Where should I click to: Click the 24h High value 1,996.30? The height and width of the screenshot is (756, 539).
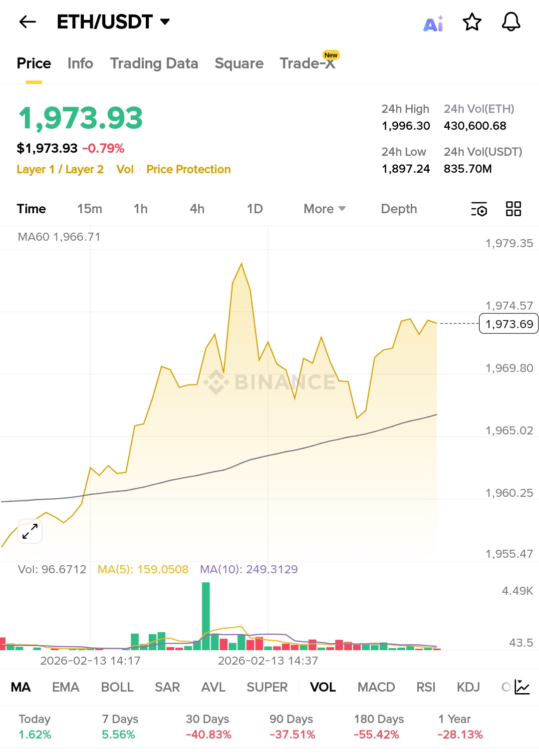point(406,126)
